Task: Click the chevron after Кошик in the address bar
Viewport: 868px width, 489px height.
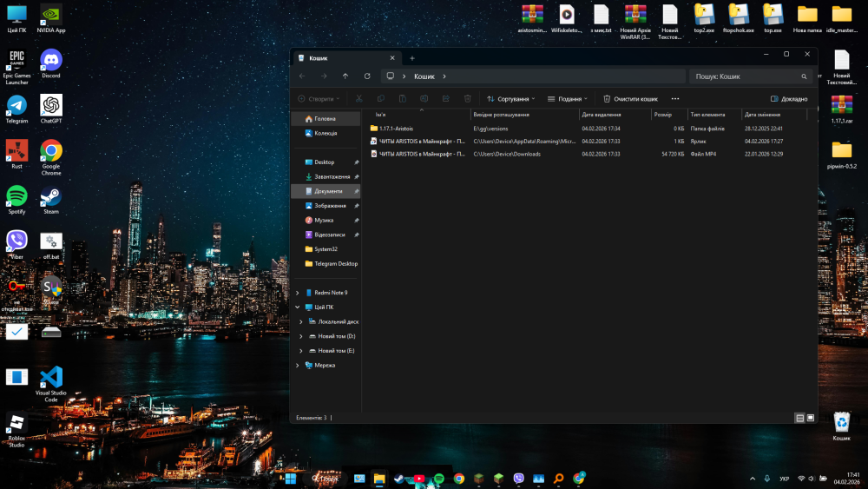Action: [x=444, y=76]
